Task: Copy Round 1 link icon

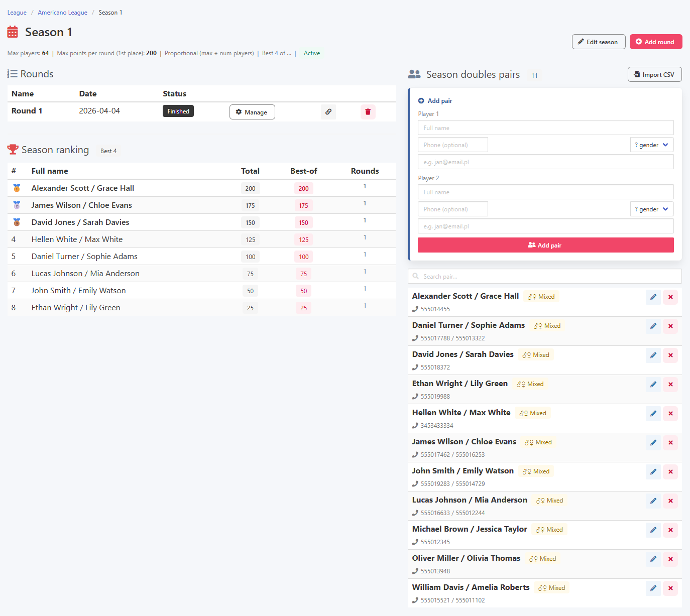Action: tap(328, 112)
